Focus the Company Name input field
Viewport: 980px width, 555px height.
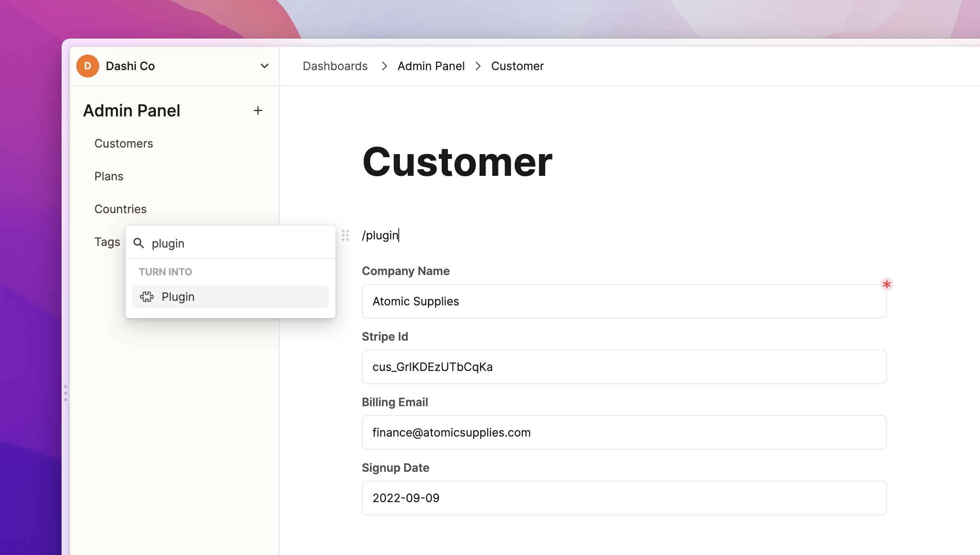tap(624, 301)
